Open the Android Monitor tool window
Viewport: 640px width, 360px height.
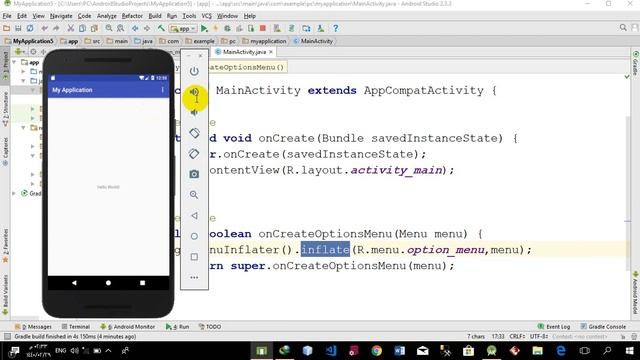click(x=128, y=327)
